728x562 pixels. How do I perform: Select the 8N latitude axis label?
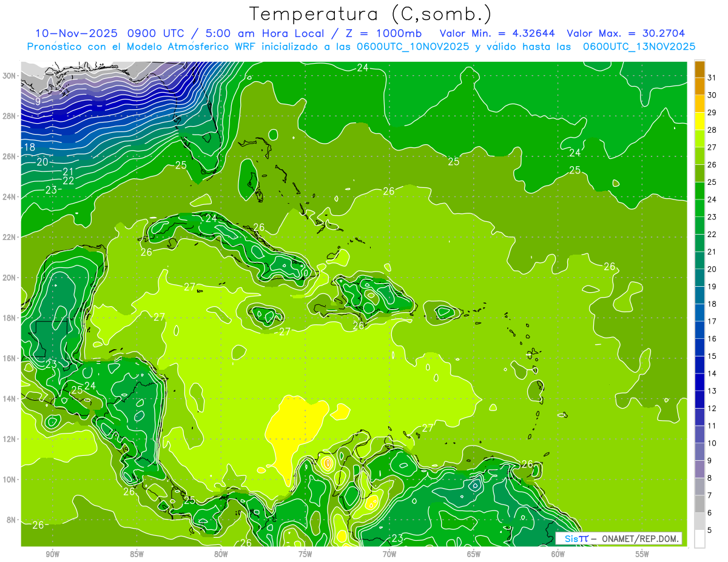(12, 520)
